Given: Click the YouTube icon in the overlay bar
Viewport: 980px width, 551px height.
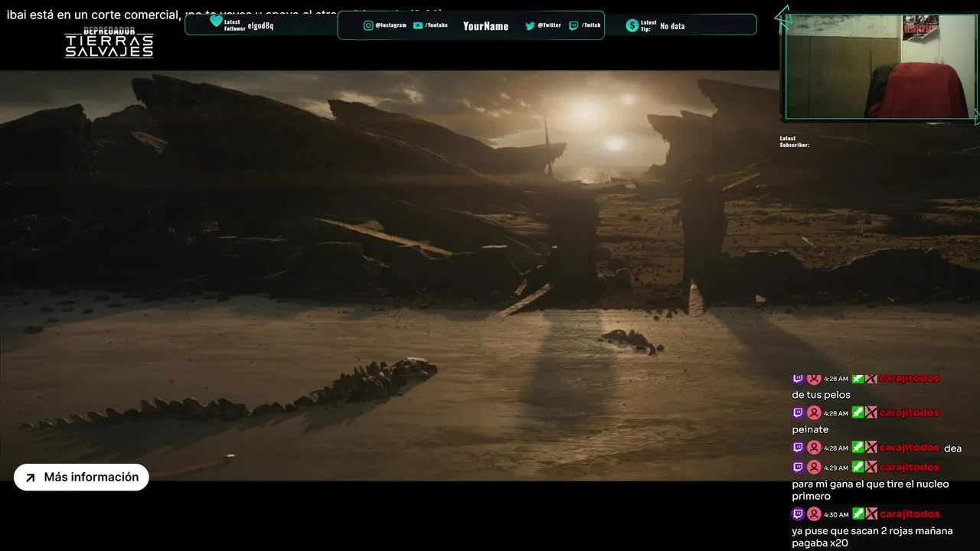Looking at the screenshot, I should 418,25.
